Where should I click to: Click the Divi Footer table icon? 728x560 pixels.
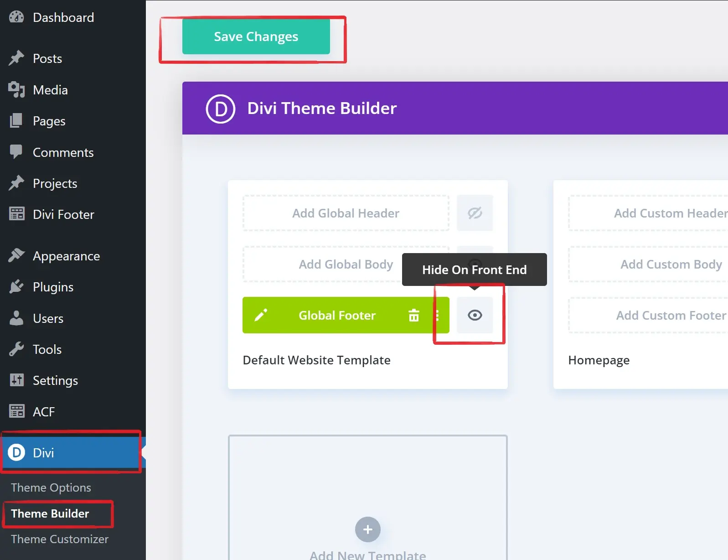[17, 214]
